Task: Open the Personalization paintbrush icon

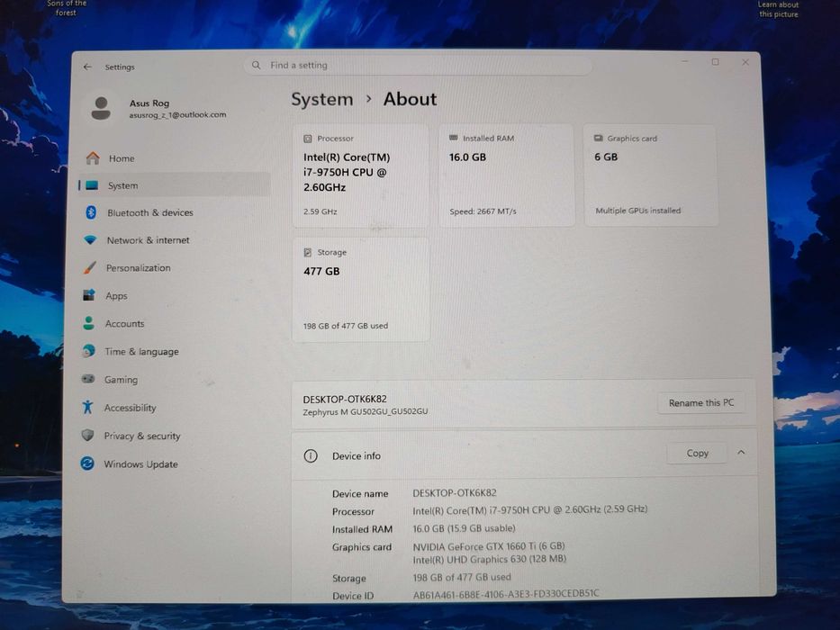Action: (89, 267)
